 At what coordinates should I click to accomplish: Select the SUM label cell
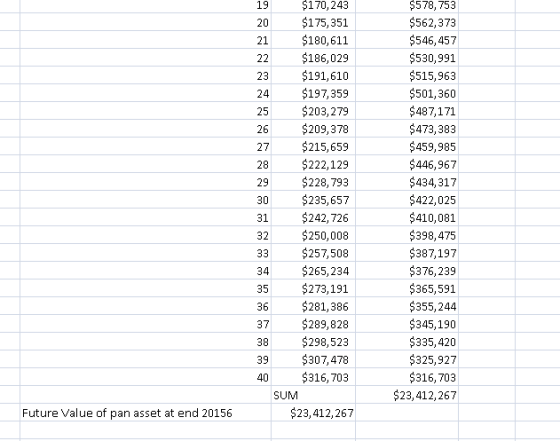click(314, 395)
